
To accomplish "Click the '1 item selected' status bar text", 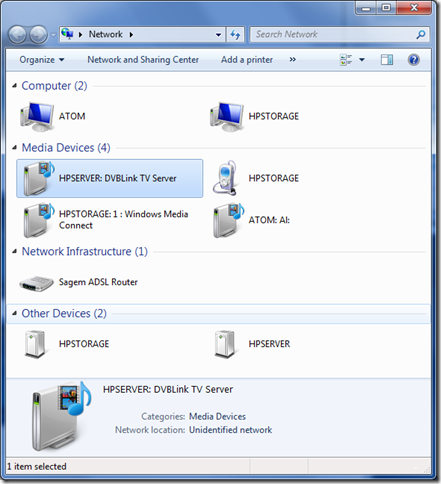I will click(37, 467).
